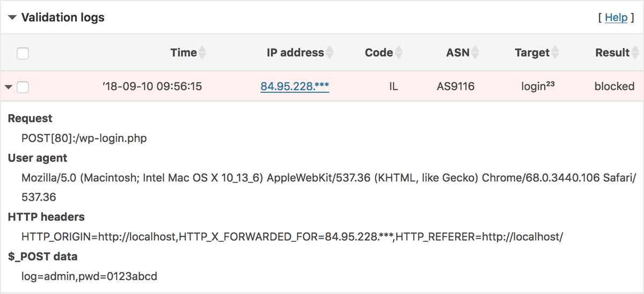The image size is (644, 294).
Task: Click the IP address header label
Action: pyautogui.click(x=295, y=53)
